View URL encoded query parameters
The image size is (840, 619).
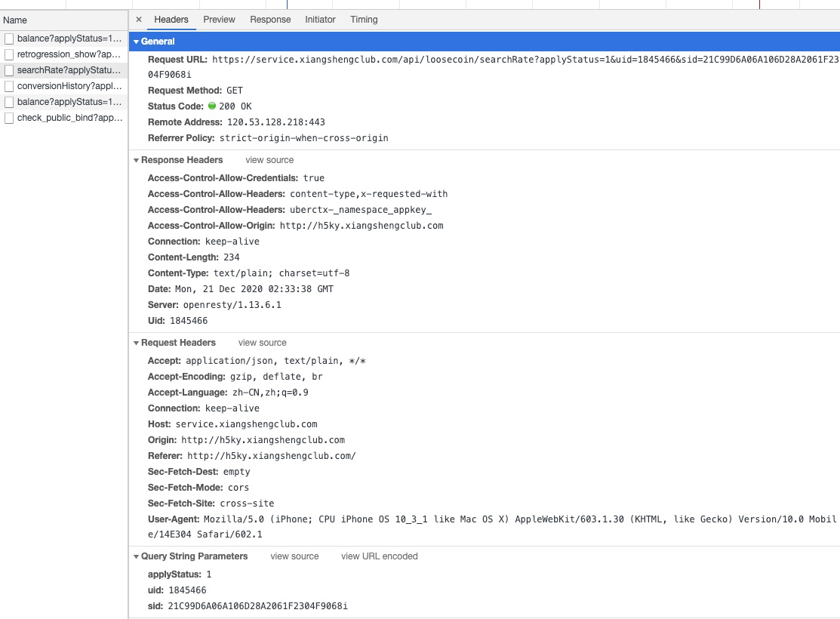coord(379,556)
